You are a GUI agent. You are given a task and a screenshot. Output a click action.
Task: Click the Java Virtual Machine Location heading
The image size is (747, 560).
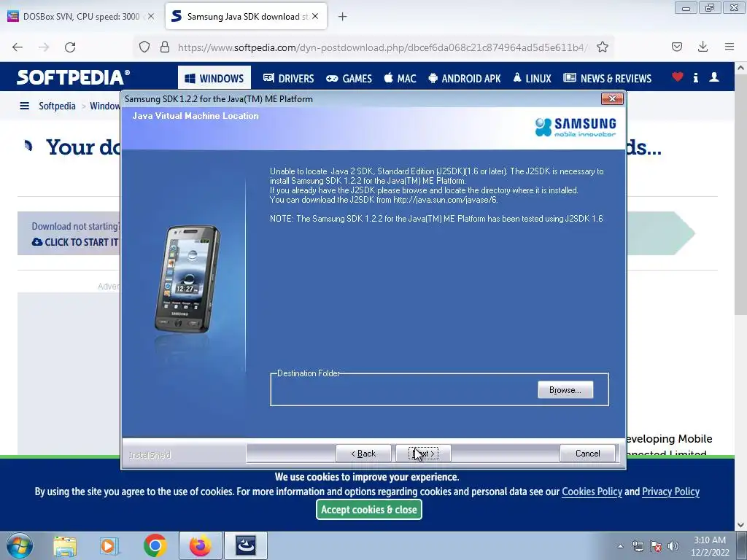point(196,116)
